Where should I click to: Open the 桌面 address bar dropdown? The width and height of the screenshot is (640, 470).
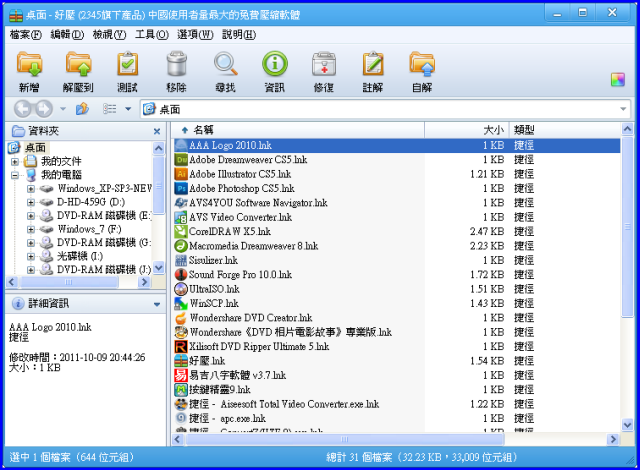coord(623,109)
